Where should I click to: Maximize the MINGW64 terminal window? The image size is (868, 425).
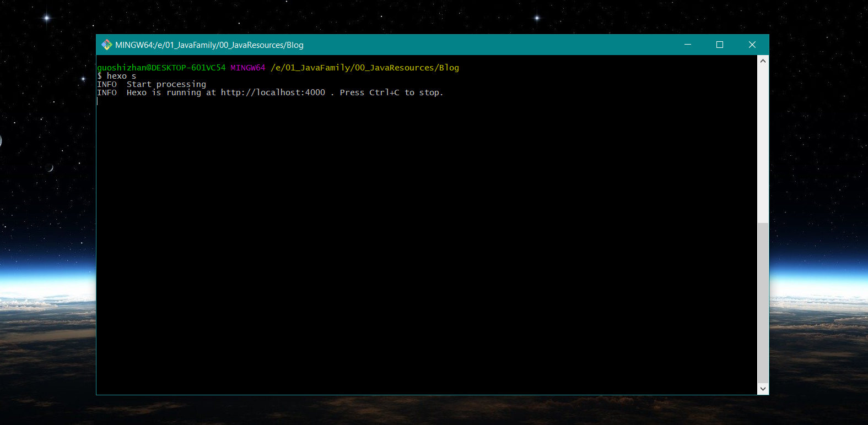pyautogui.click(x=719, y=45)
